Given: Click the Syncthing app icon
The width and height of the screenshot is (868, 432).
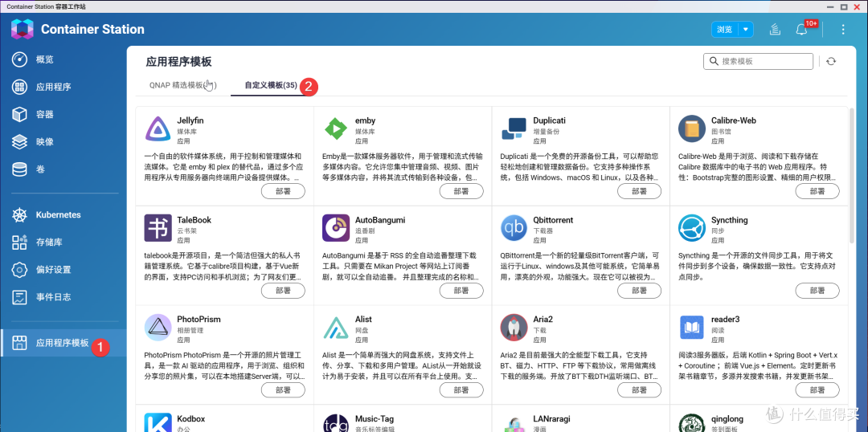Looking at the screenshot, I should click(692, 228).
